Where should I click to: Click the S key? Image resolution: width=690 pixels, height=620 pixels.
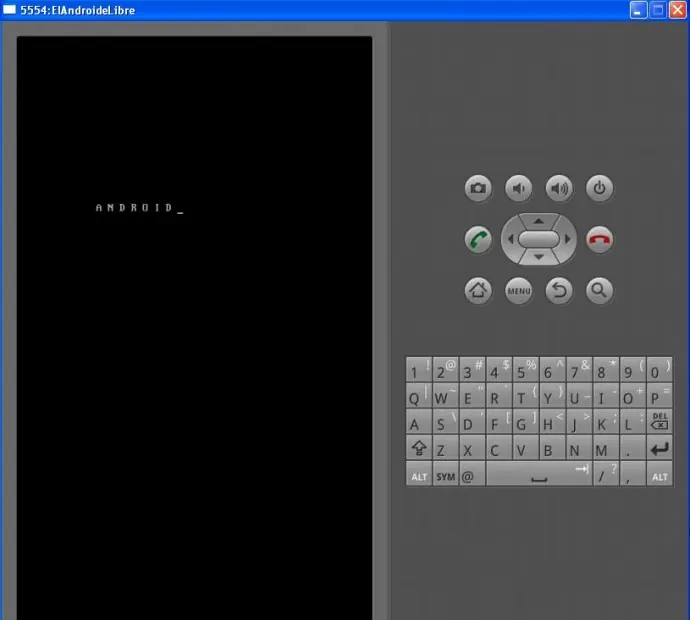click(445, 422)
